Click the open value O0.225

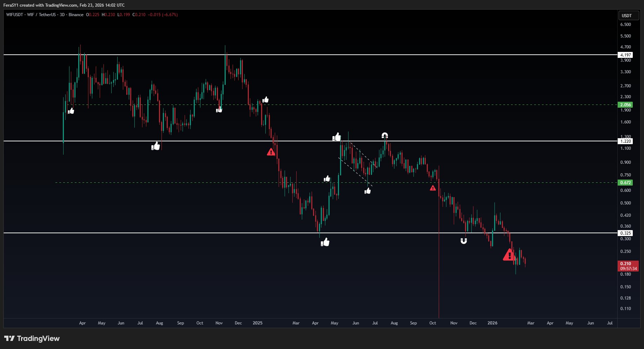point(93,15)
